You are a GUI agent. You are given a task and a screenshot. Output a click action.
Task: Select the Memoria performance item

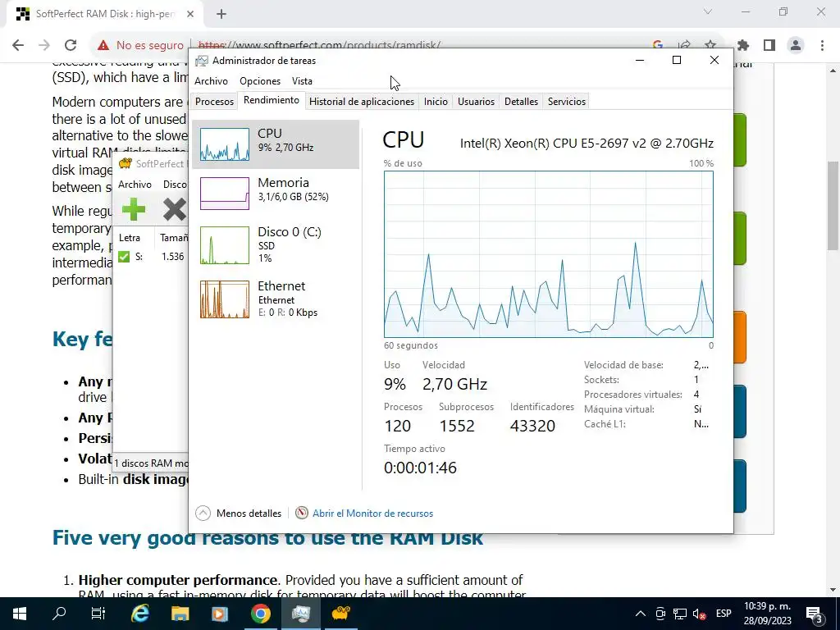[276, 194]
